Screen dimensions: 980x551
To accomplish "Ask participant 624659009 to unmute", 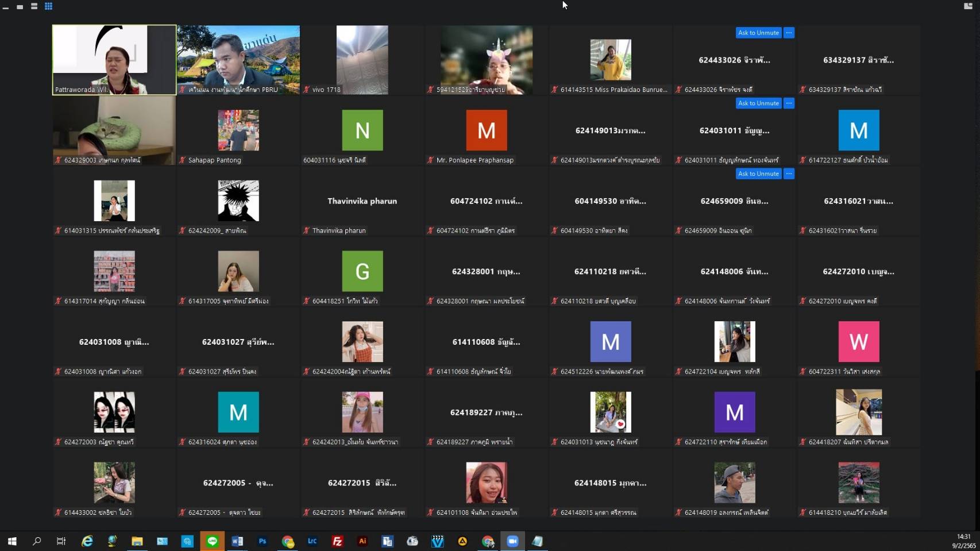I will tap(758, 174).
